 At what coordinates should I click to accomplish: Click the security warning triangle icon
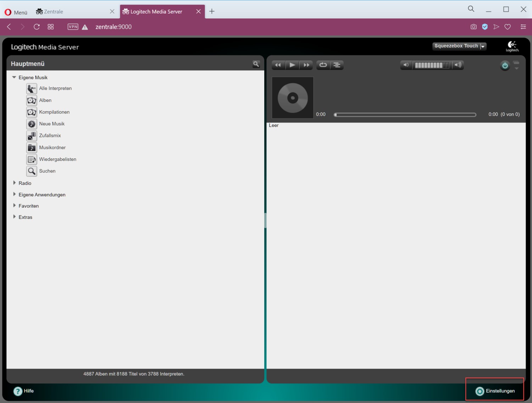click(x=85, y=27)
